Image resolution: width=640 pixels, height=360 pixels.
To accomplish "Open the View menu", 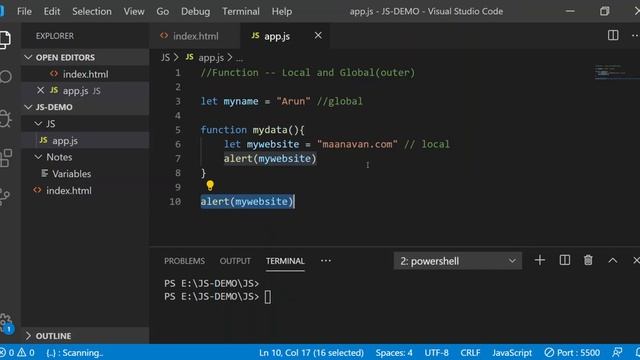I will [x=134, y=11].
